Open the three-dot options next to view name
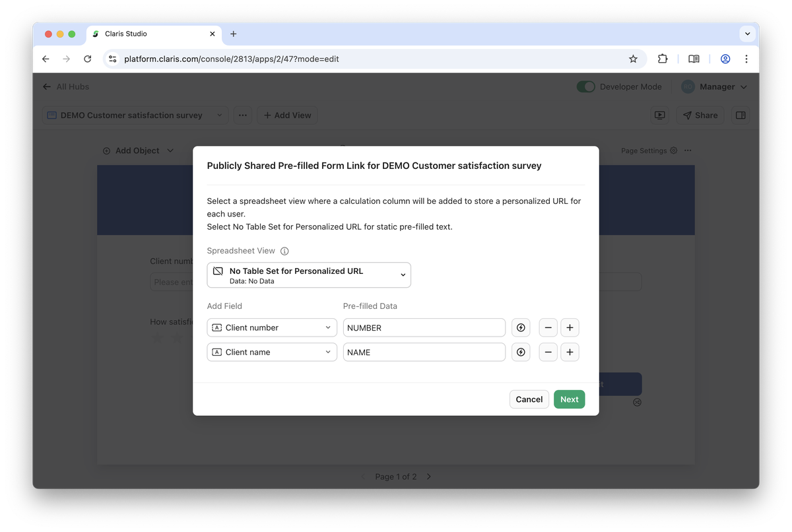 click(243, 115)
